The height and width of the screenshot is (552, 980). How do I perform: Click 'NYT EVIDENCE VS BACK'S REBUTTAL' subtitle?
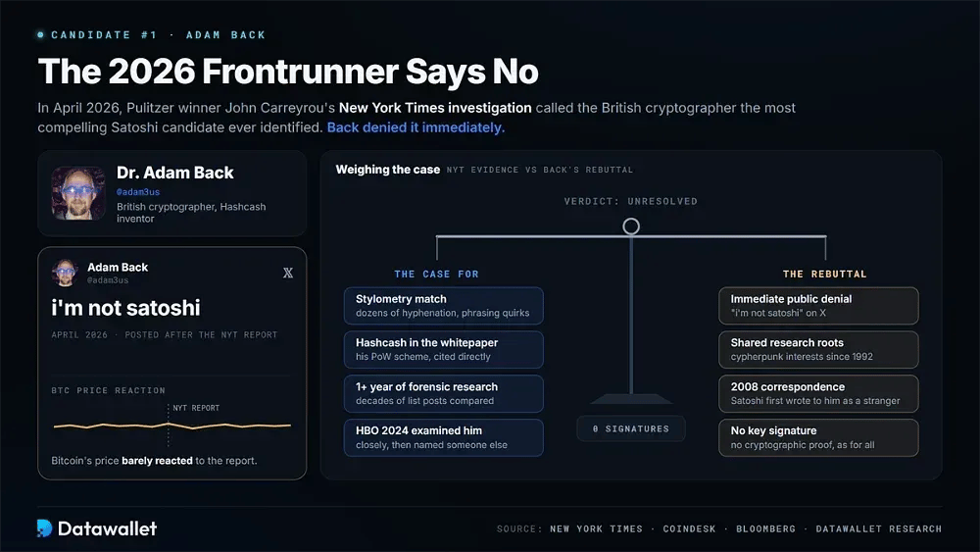[x=539, y=170]
